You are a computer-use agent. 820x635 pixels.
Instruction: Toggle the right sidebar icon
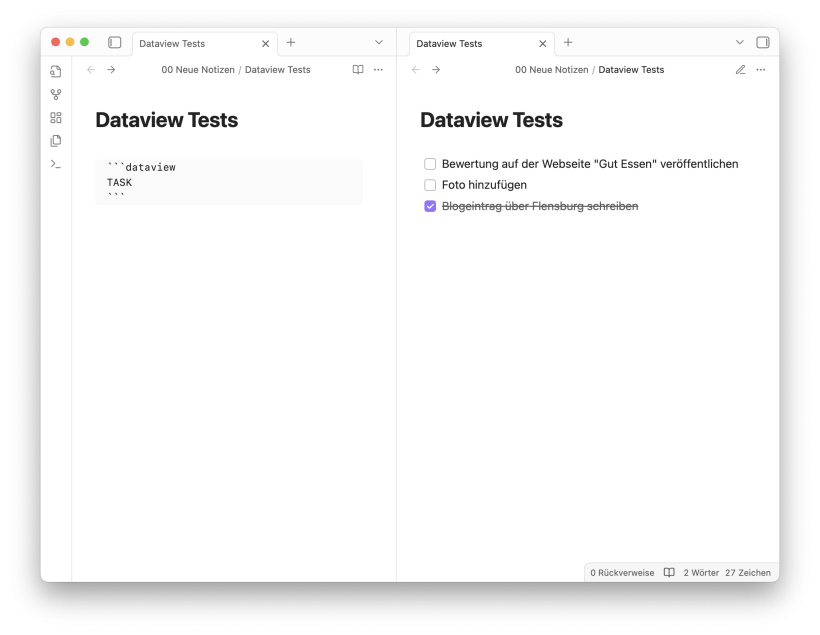763,42
